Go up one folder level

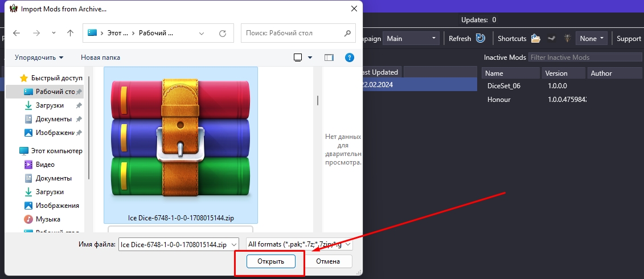tap(70, 33)
